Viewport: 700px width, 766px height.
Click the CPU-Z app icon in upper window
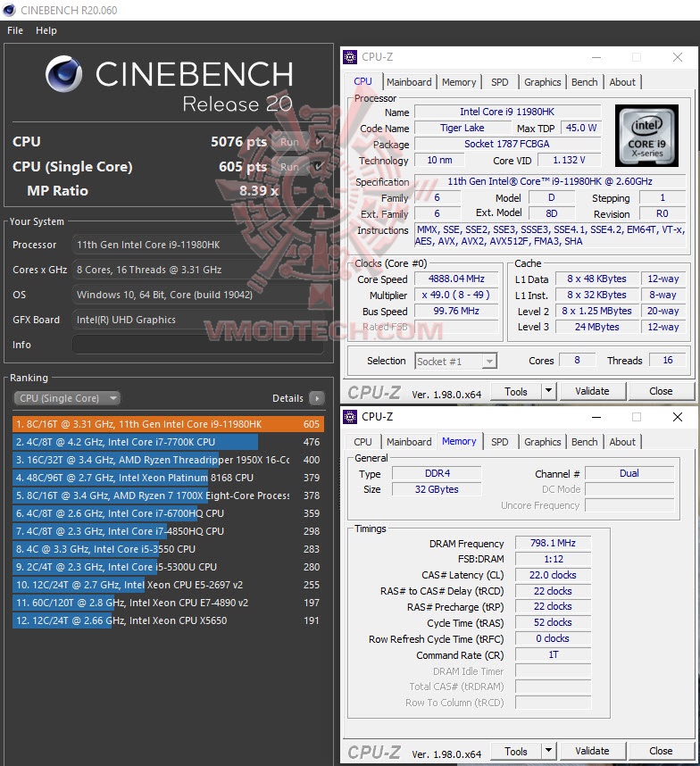click(x=350, y=57)
